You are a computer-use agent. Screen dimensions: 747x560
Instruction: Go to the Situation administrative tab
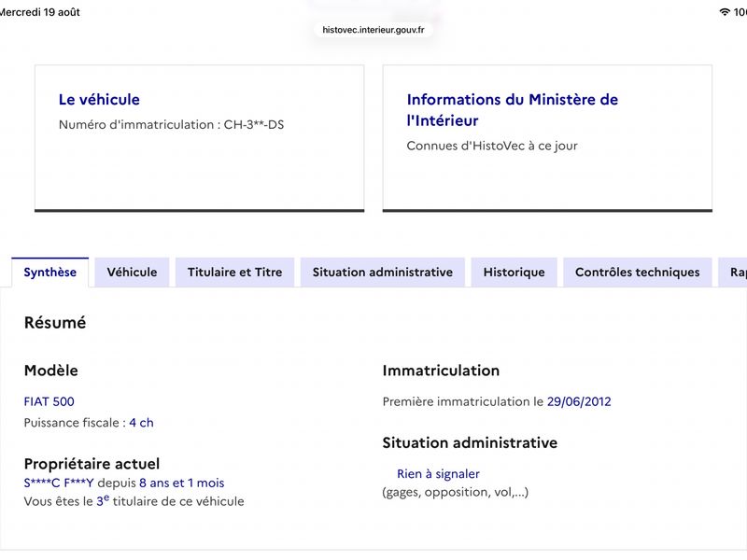click(x=383, y=272)
